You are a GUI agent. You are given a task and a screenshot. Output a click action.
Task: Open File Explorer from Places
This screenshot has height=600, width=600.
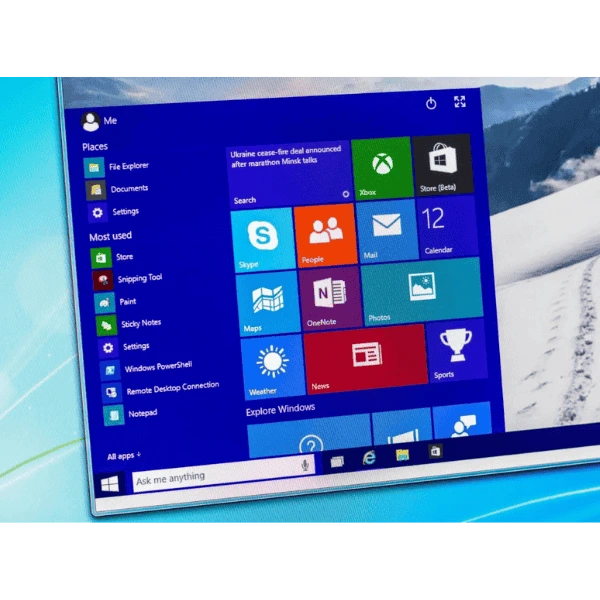click(116, 167)
